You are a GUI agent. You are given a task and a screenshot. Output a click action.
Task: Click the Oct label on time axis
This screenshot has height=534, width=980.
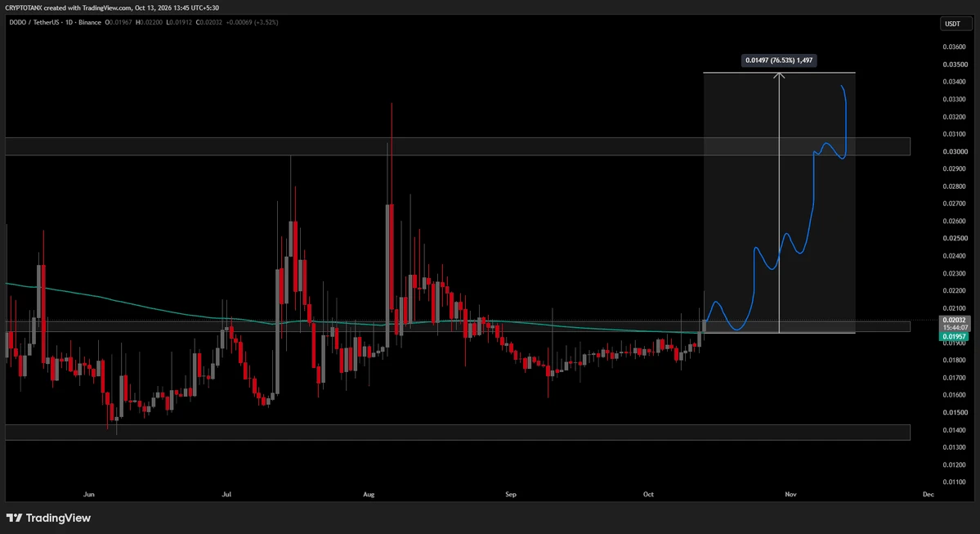click(648, 494)
